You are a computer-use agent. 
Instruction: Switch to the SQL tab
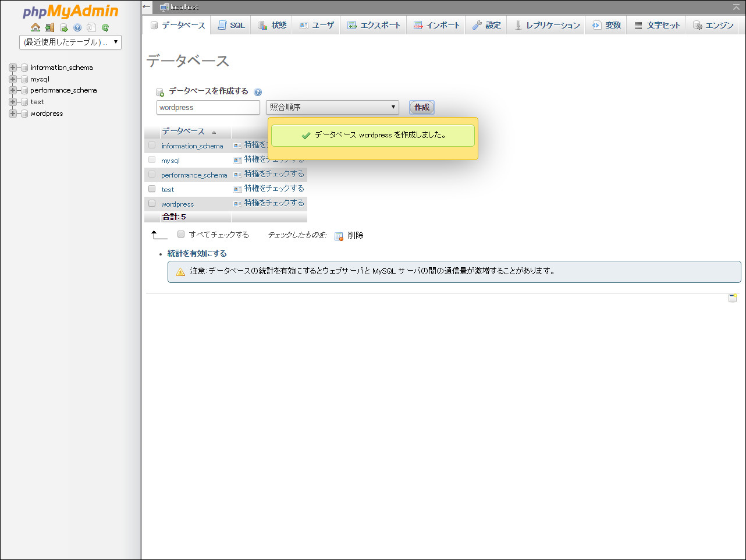point(230,25)
